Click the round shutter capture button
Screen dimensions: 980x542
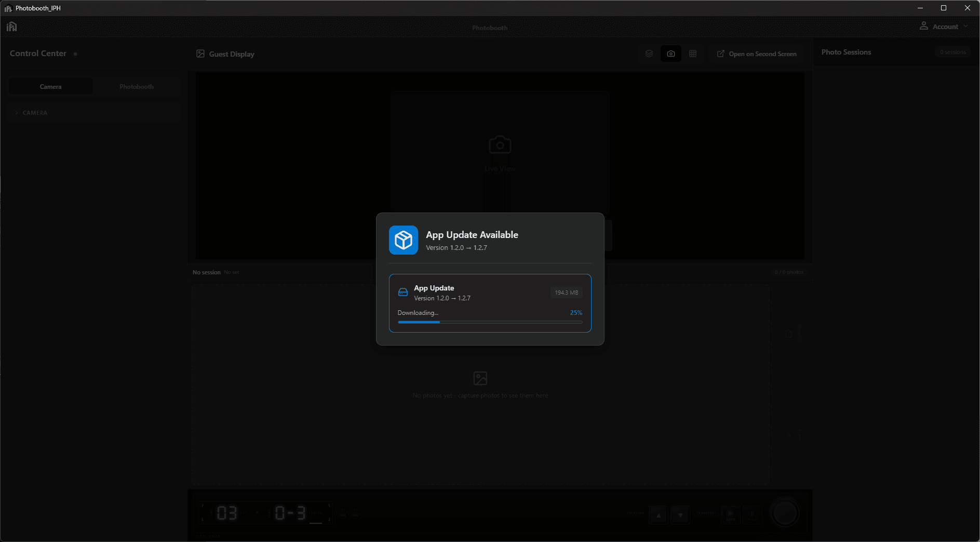tap(785, 513)
